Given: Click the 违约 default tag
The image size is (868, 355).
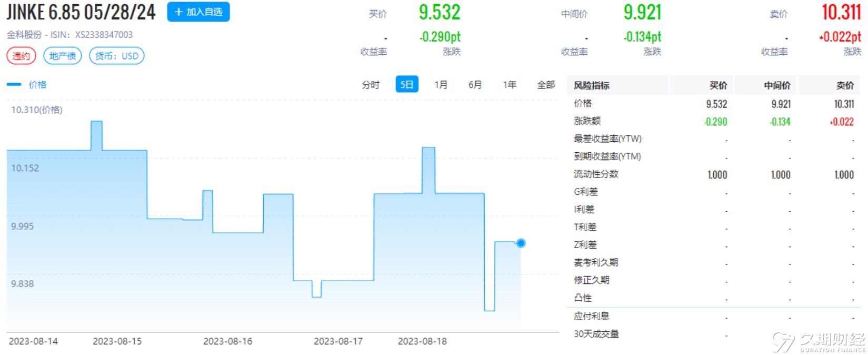Looking at the screenshot, I should (x=22, y=56).
